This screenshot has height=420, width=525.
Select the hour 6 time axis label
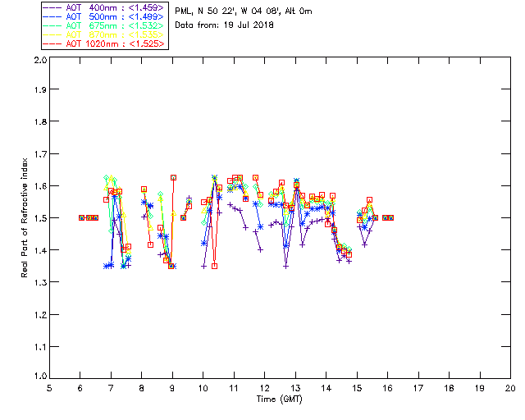click(80, 388)
